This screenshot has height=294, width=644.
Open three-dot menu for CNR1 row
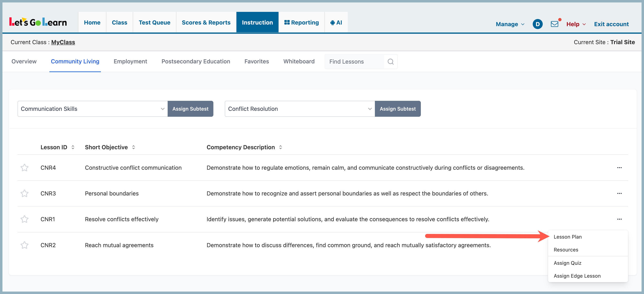619,219
